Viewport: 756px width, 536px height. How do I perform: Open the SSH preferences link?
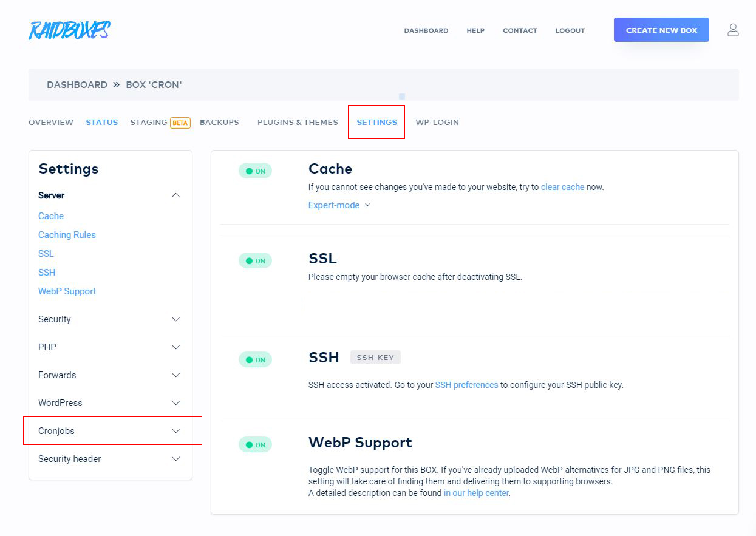[466, 385]
